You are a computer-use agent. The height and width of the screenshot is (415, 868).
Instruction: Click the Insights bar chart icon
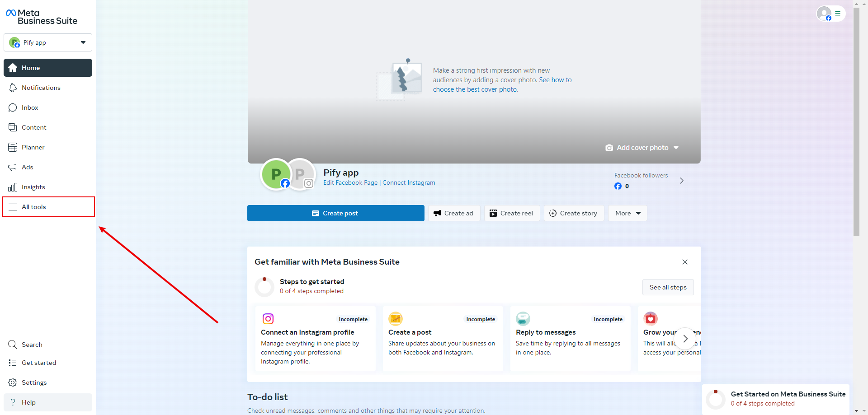pyautogui.click(x=13, y=187)
